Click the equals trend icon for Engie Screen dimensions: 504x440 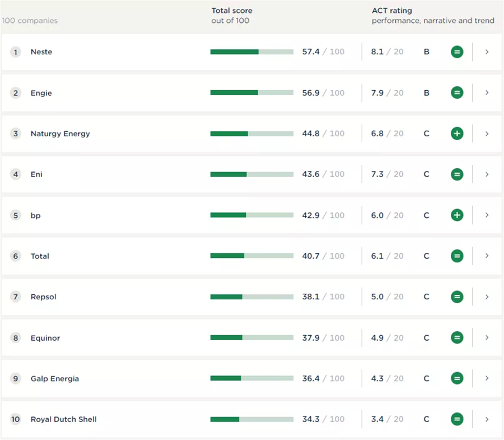point(457,93)
